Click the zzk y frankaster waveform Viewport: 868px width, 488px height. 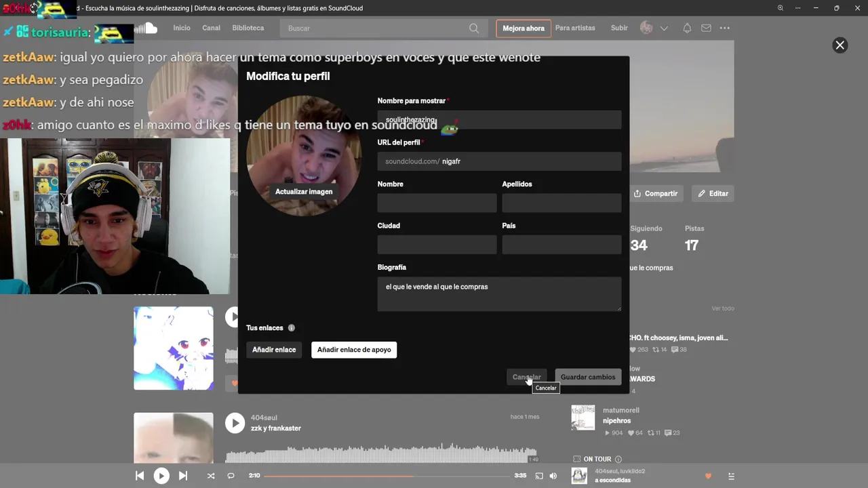(x=381, y=453)
